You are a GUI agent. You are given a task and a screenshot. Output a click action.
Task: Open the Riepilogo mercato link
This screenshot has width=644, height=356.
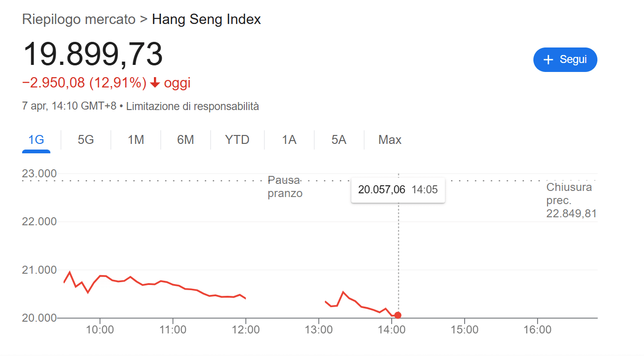coord(79,20)
